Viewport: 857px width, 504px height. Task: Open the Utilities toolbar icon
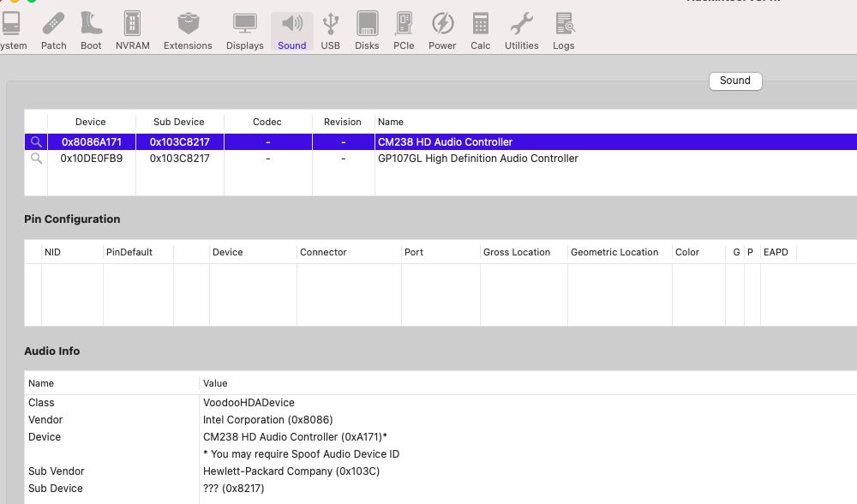click(521, 26)
